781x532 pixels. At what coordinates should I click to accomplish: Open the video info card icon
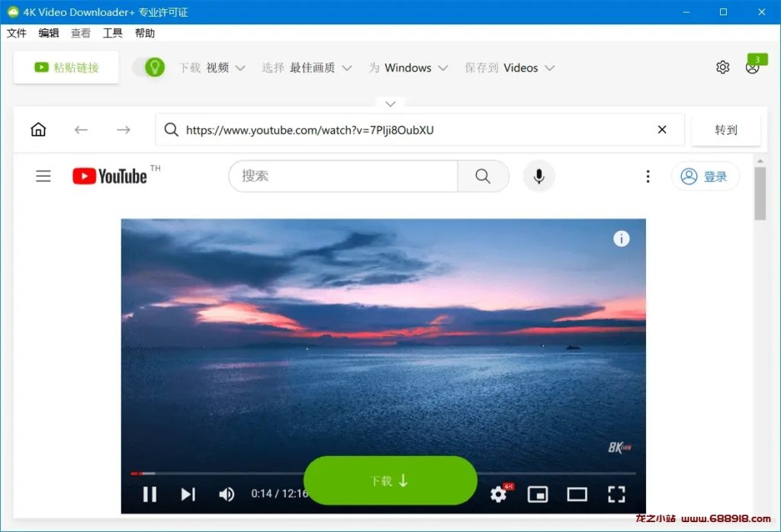[x=621, y=239]
